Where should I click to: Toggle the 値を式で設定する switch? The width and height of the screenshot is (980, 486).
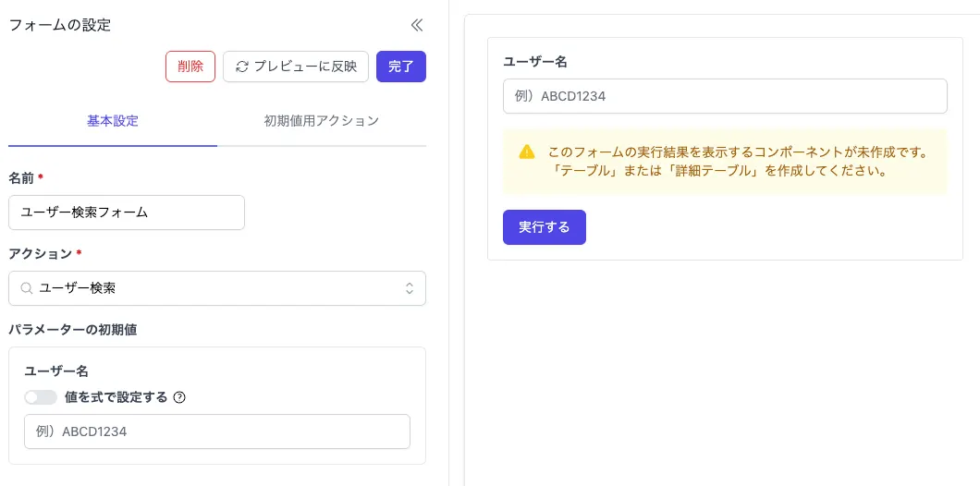41,397
